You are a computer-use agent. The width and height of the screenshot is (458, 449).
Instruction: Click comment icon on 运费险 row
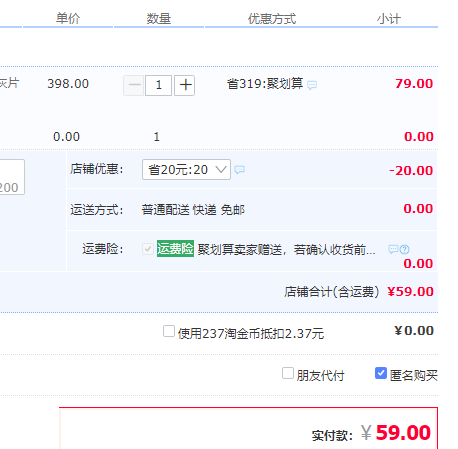(393, 249)
